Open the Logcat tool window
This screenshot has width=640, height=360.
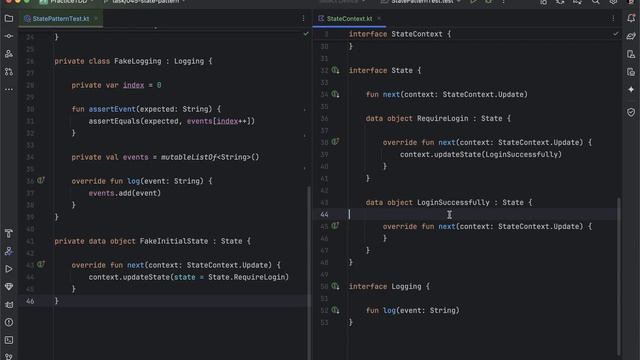(9, 304)
